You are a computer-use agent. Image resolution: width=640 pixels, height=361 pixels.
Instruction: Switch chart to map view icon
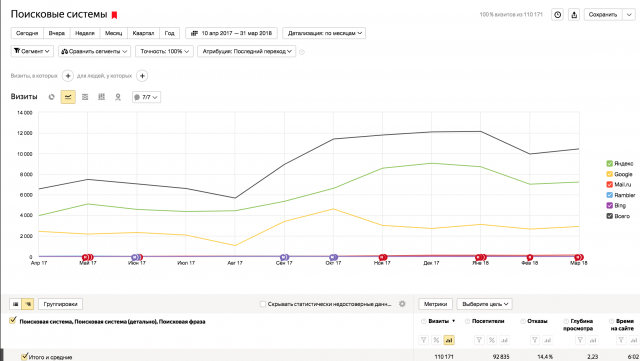tap(118, 97)
